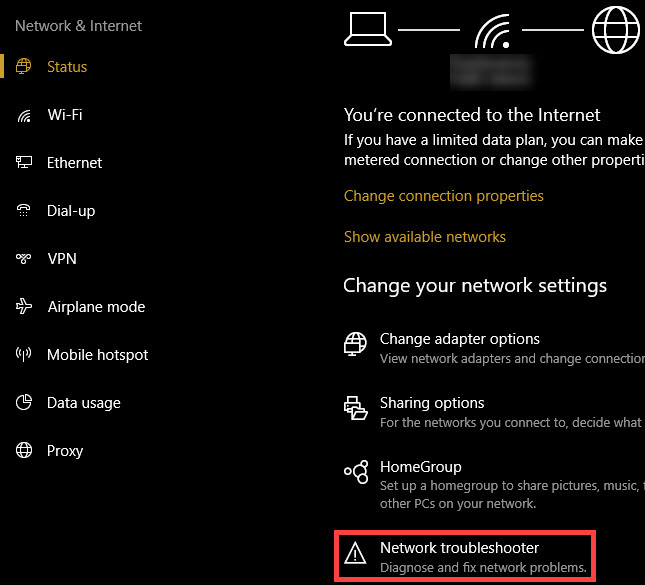Click the Network troubleshooter warning triangle icon
Screen dimensions: 645x585
(355, 554)
